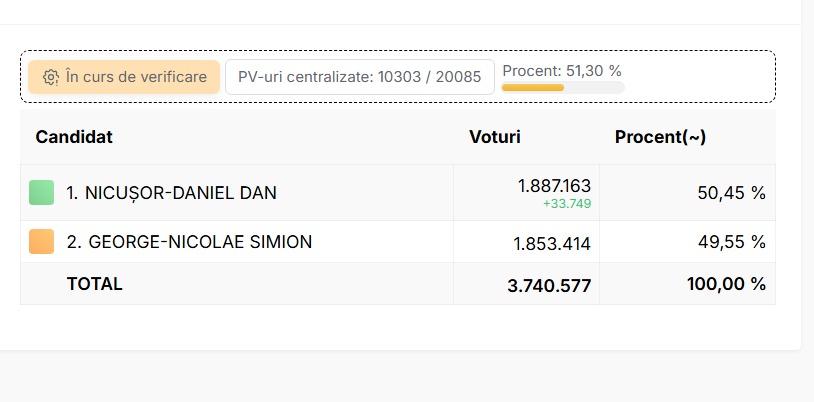814x402 pixels.
Task: Click the green +33.749 vote difference
Action: pyautogui.click(x=567, y=204)
